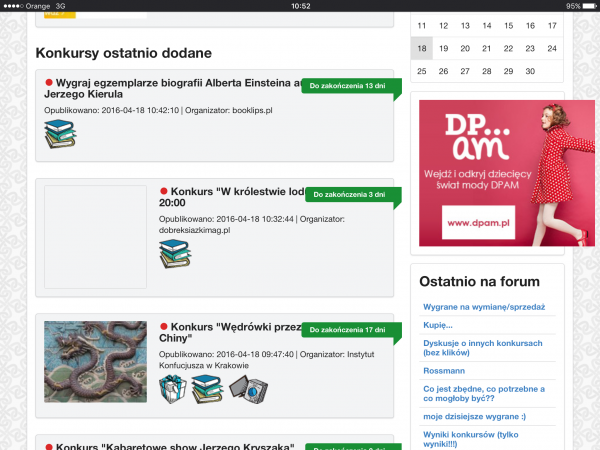
Task: Click red dot beside "W królestwie lodu" title
Action: (x=164, y=190)
